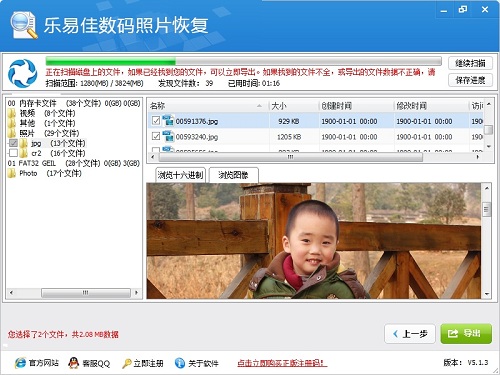The height and width of the screenshot is (375, 500).
Task: Switch to the 浏览十六进制 tab
Action: [180, 175]
